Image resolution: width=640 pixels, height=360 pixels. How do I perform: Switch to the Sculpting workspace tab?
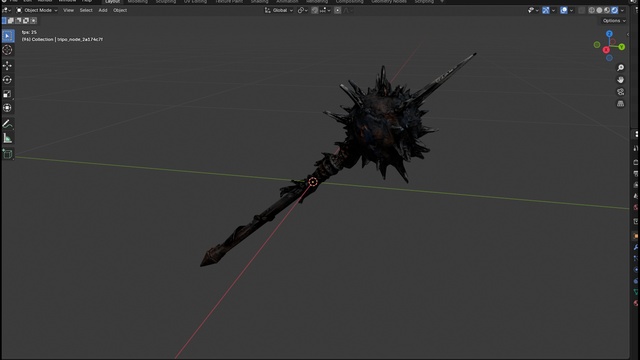[x=166, y=2]
